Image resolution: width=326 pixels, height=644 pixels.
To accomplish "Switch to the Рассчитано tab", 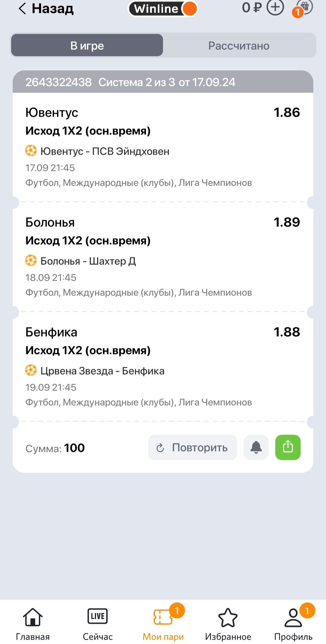I will 239,46.
